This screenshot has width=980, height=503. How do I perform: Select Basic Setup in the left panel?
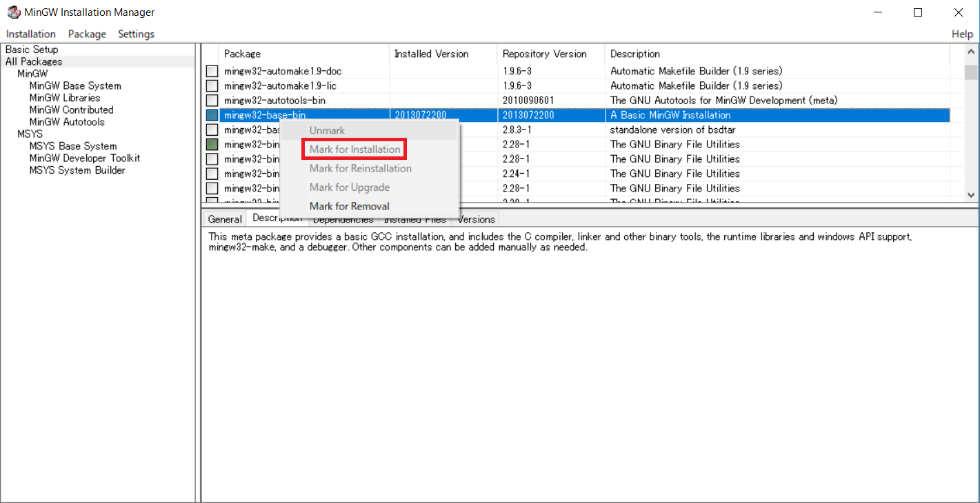(32, 50)
